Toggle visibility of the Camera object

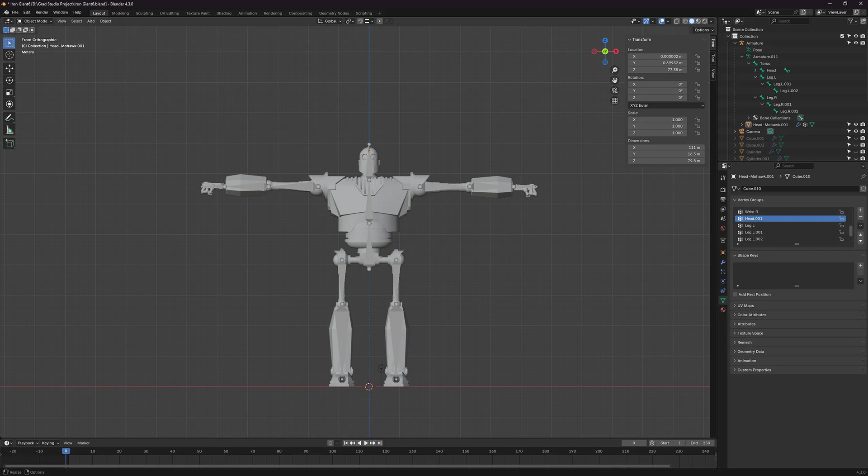tap(856, 131)
